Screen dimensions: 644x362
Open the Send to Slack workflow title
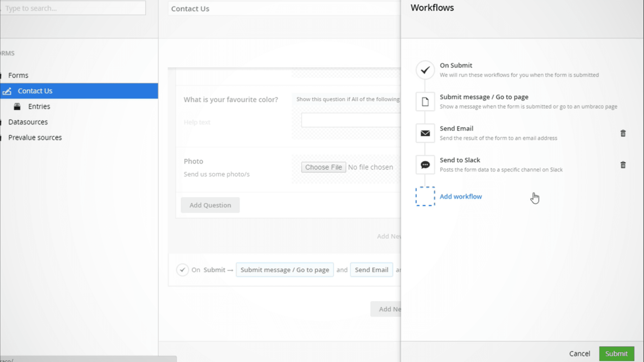point(460,160)
